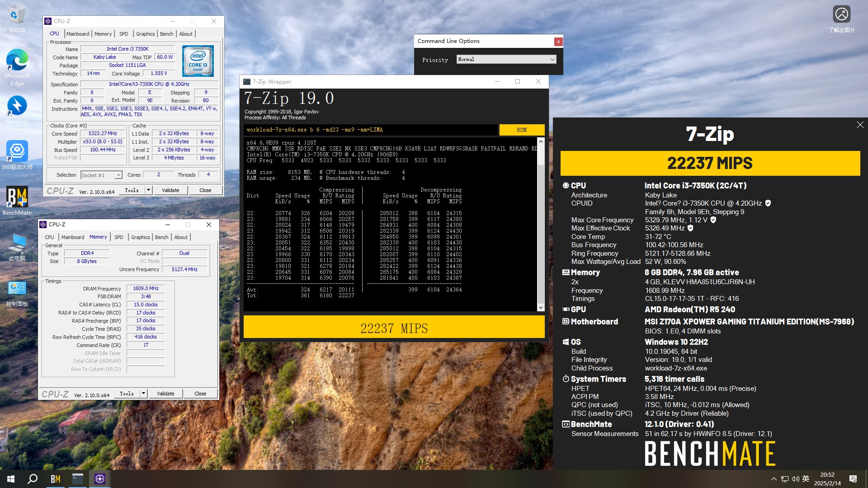This screenshot has width=868, height=488.
Task: Click the Multiplier value x53.0
Action: coord(103,142)
